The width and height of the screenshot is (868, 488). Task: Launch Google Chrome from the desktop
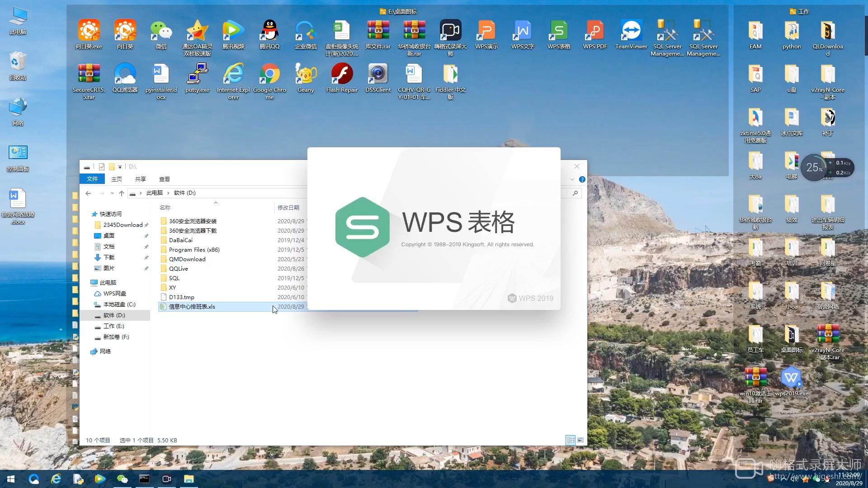[269, 82]
